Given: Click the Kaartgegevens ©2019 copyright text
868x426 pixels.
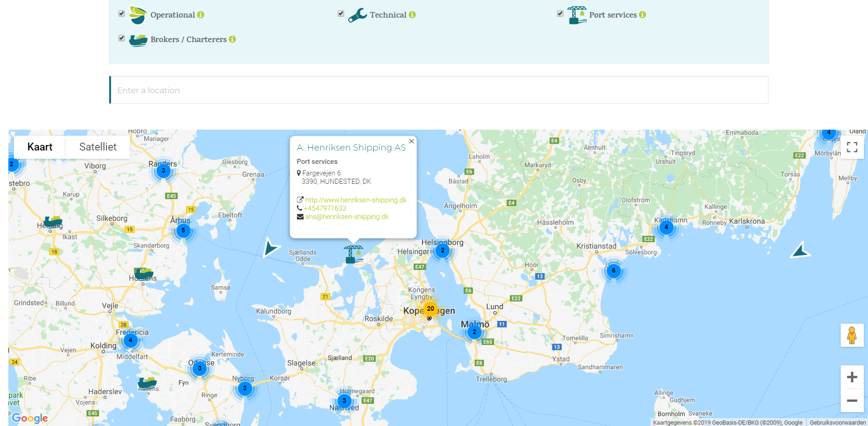Looking at the screenshot, I should (728, 422).
